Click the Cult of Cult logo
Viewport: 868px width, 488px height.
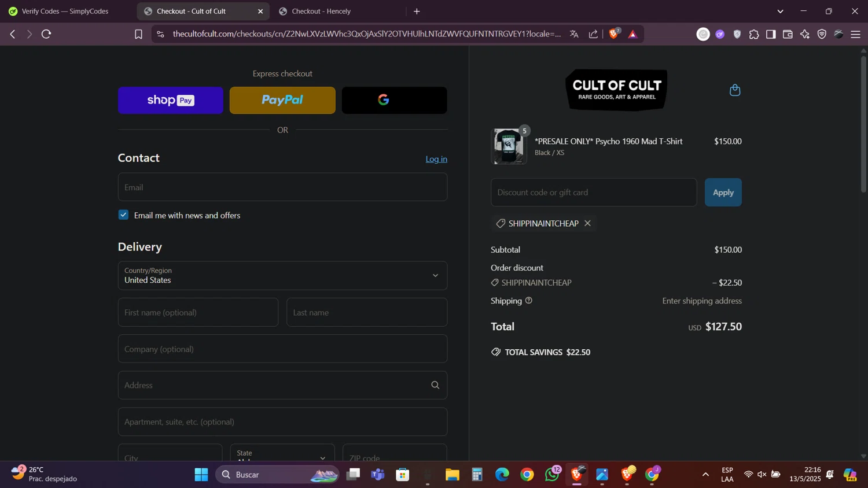click(x=616, y=90)
